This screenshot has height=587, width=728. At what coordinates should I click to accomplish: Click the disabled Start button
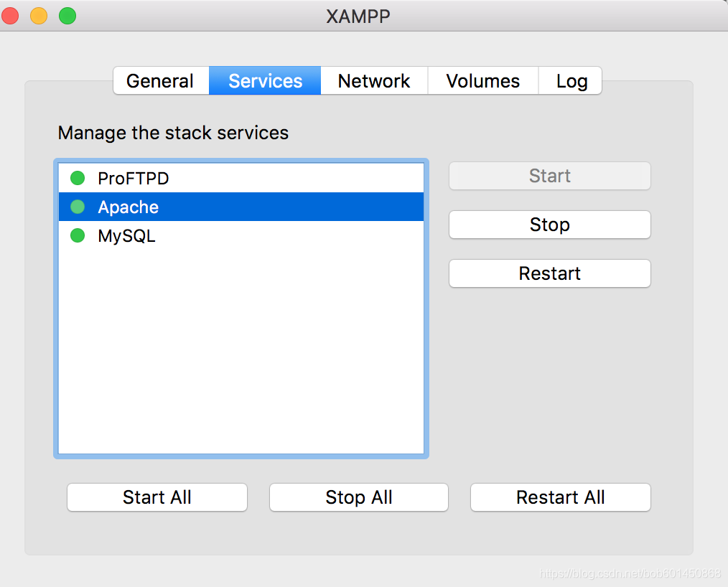550,176
